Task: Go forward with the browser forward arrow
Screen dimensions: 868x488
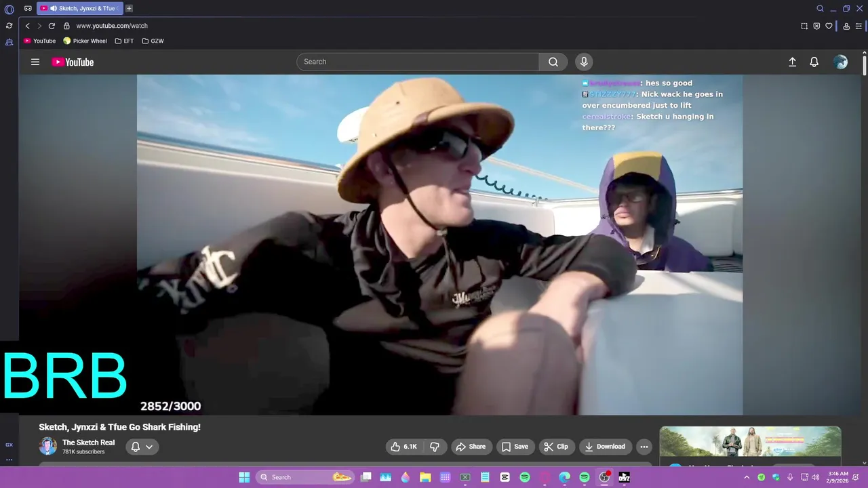Action: coord(39,26)
